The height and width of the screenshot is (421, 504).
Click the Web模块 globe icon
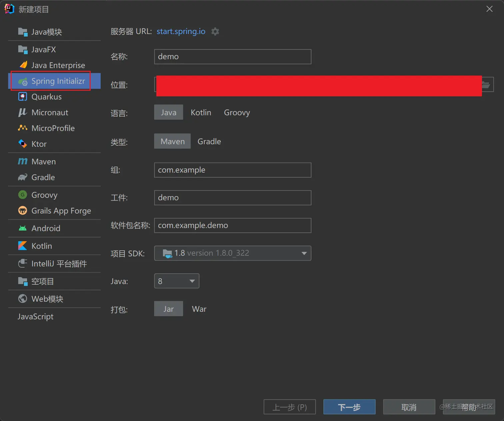pyautogui.click(x=23, y=299)
